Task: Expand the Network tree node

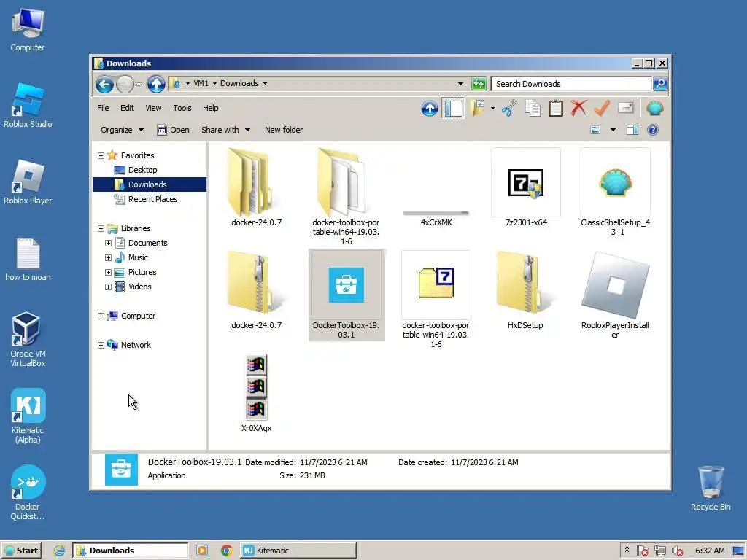Action: (x=101, y=345)
